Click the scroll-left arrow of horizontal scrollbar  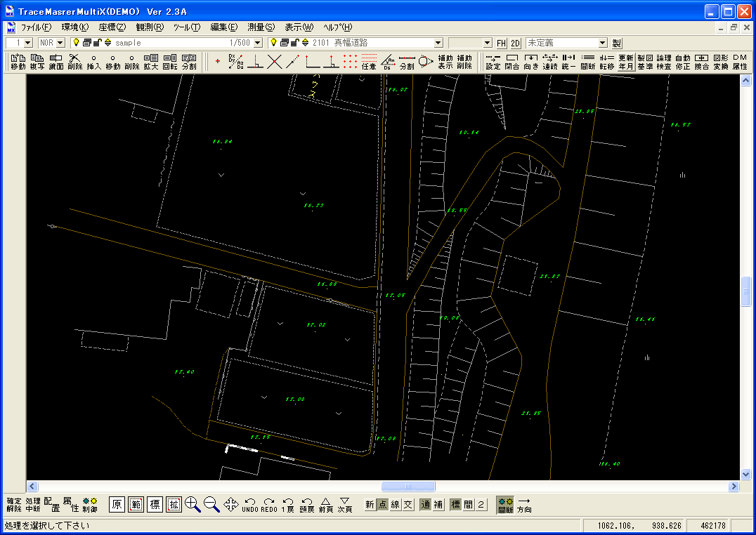click(32, 486)
